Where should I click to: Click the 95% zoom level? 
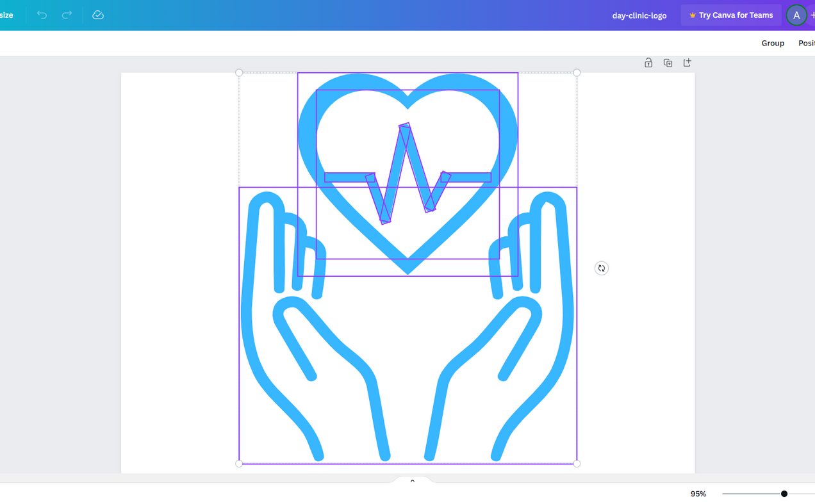(698, 493)
